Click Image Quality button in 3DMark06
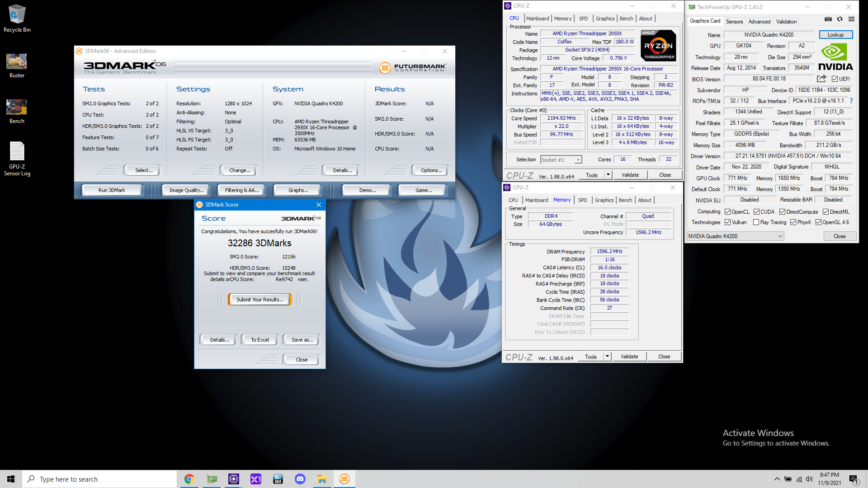This screenshot has width=868, height=488. click(186, 190)
